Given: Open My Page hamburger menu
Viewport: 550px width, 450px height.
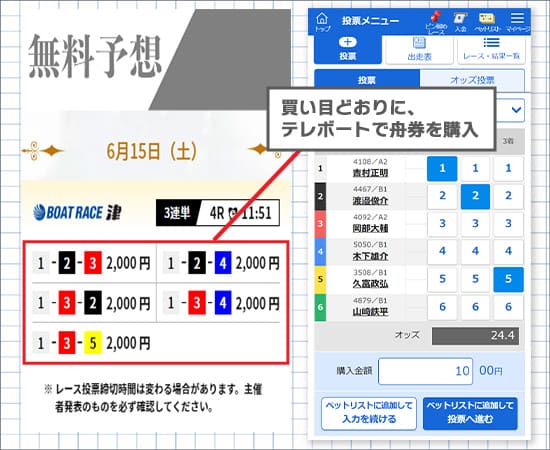Looking at the screenshot, I should tap(518, 22).
